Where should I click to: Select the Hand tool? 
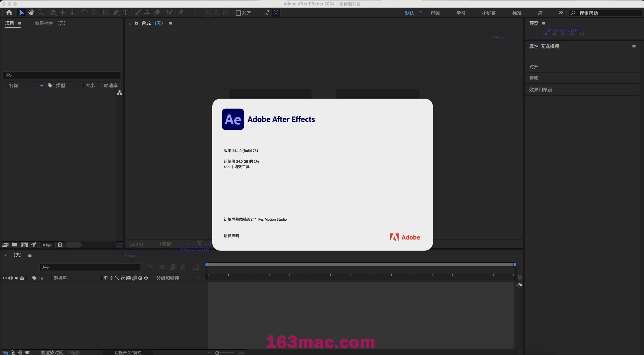coord(31,13)
